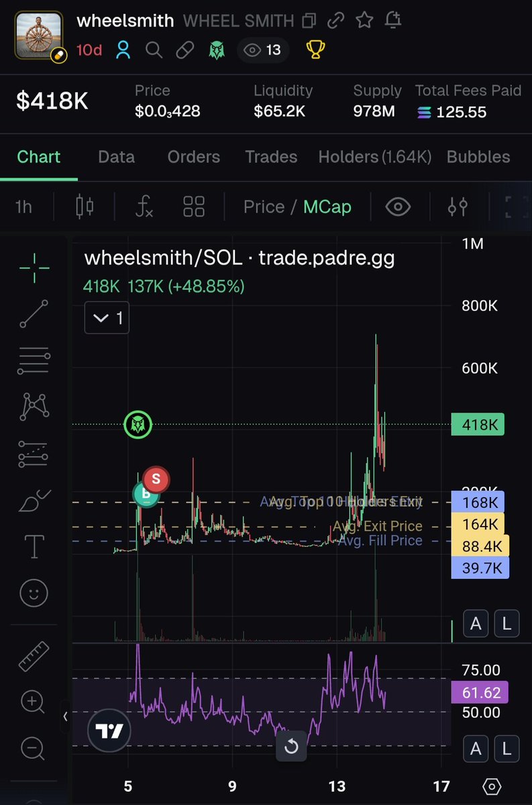Click the purple 61.62 RSI label
The width and height of the screenshot is (532, 805).
point(480,692)
